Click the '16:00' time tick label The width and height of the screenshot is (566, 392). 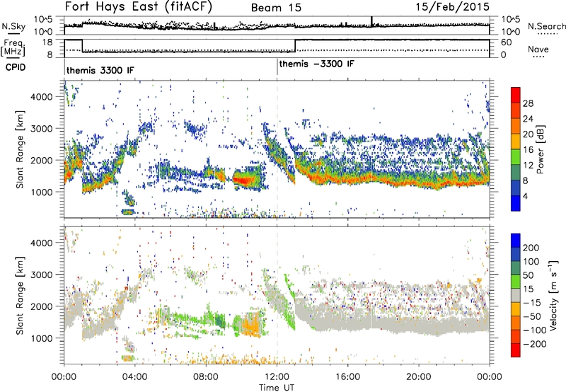[348, 377]
